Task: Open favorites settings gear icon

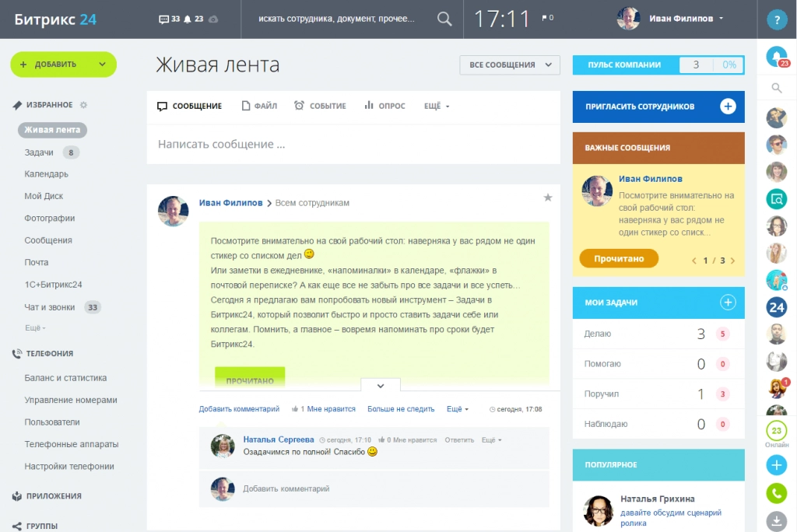Action: click(84, 105)
